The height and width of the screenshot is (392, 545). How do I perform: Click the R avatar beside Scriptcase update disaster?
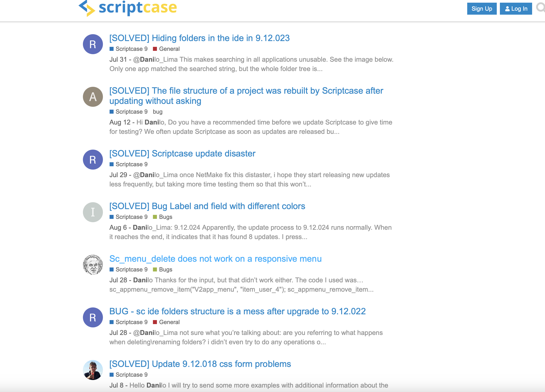(x=93, y=160)
